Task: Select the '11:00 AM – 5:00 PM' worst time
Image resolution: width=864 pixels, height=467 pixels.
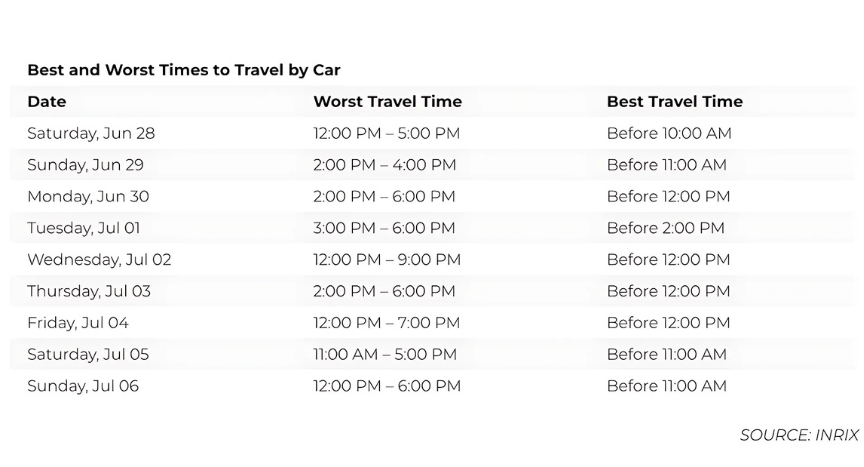Action: 385,354
